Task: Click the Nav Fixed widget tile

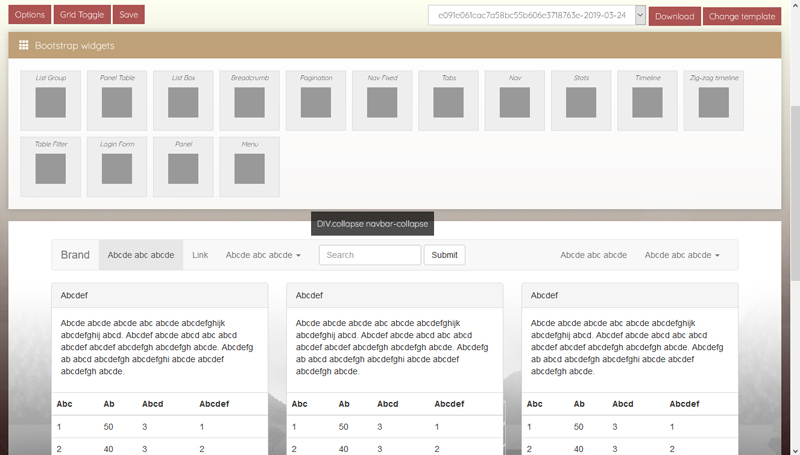Action: tap(382, 100)
